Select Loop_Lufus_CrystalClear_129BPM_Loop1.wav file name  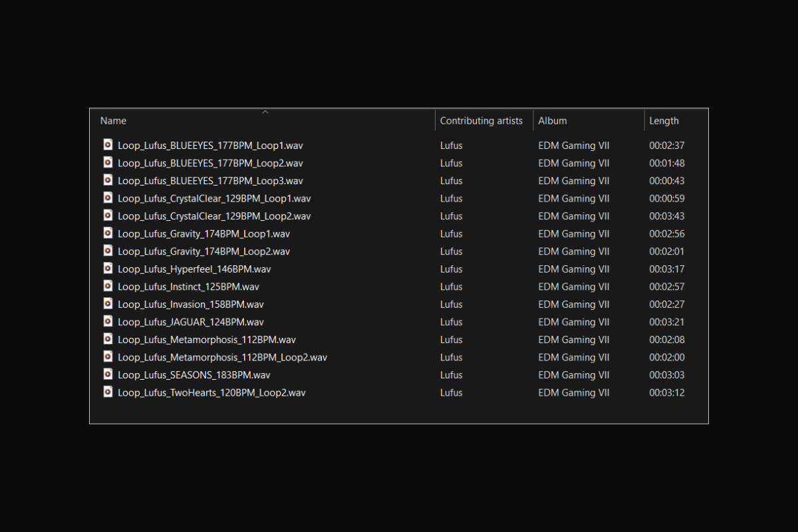(214, 198)
